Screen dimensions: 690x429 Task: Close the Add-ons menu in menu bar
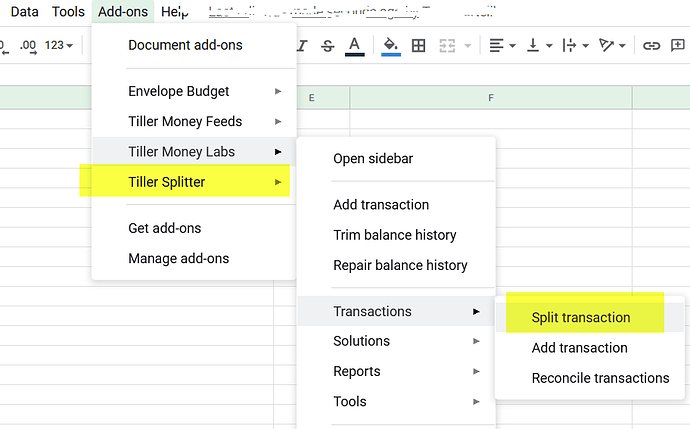tap(123, 11)
